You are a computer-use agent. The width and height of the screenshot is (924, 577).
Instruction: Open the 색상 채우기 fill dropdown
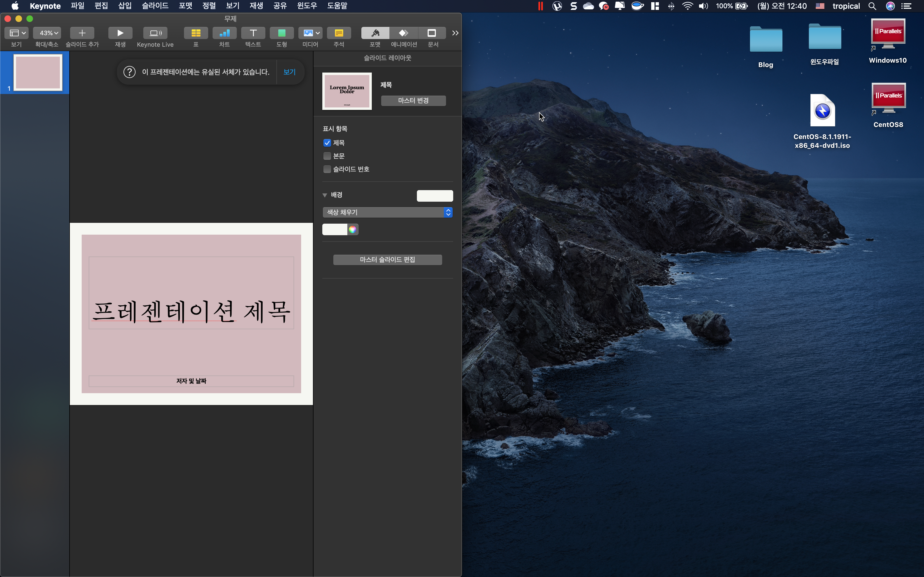point(387,212)
